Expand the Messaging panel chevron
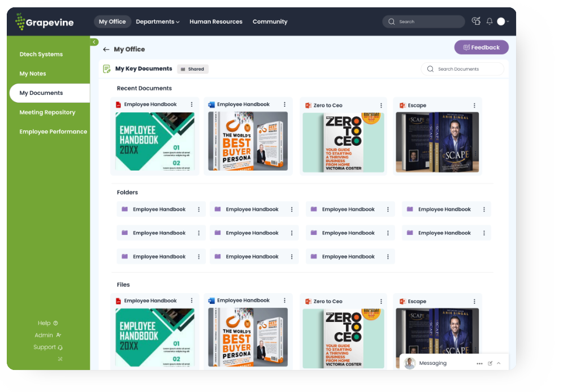The image size is (563, 392). click(x=499, y=363)
